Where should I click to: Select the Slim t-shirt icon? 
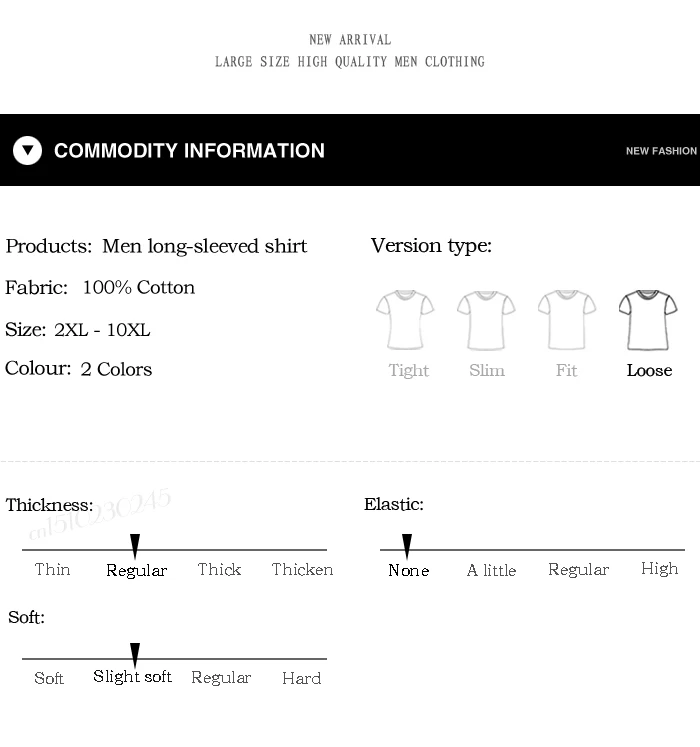486,319
